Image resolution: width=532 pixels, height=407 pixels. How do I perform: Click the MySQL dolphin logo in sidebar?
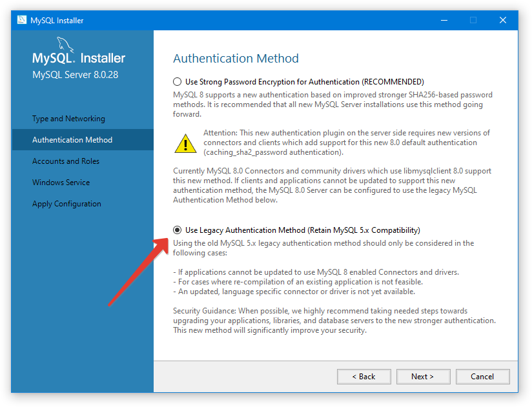(66, 45)
